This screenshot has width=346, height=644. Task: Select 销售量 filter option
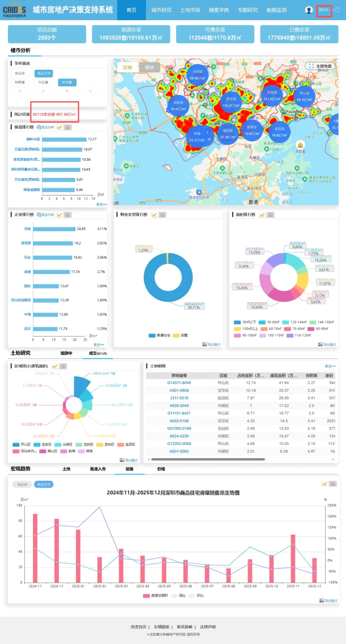(20, 82)
